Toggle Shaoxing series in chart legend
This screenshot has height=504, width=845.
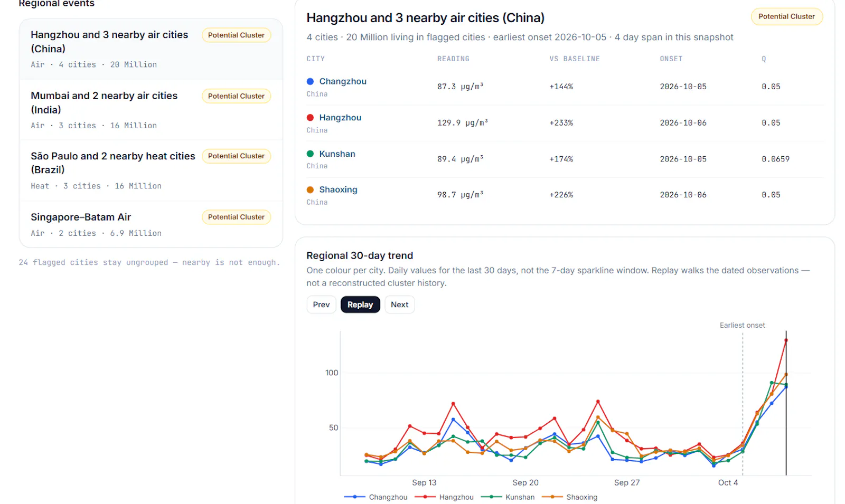pos(569,497)
